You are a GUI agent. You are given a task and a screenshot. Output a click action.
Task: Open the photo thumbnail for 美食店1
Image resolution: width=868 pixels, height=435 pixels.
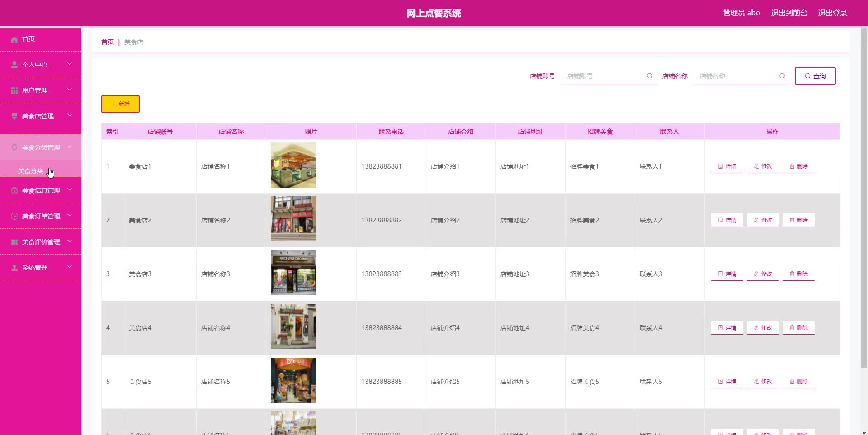pos(293,165)
